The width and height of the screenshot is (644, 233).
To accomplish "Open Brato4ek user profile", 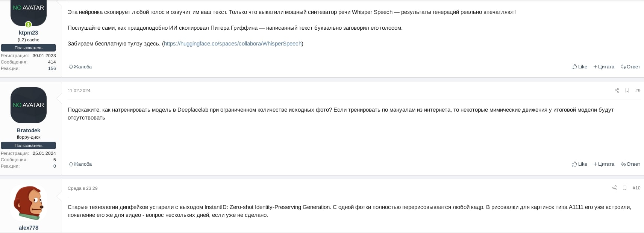I will 29,130.
